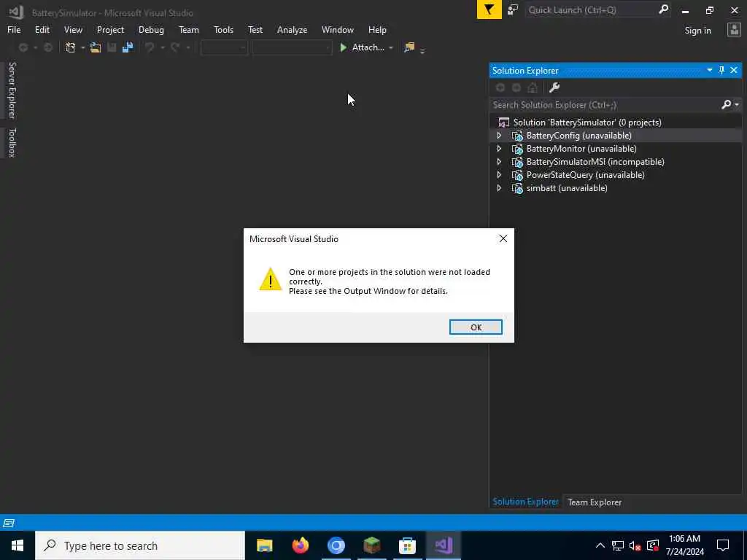
Task: Click the Solution Explorer Properties wrench icon
Action: pyautogui.click(x=554, y=87)
